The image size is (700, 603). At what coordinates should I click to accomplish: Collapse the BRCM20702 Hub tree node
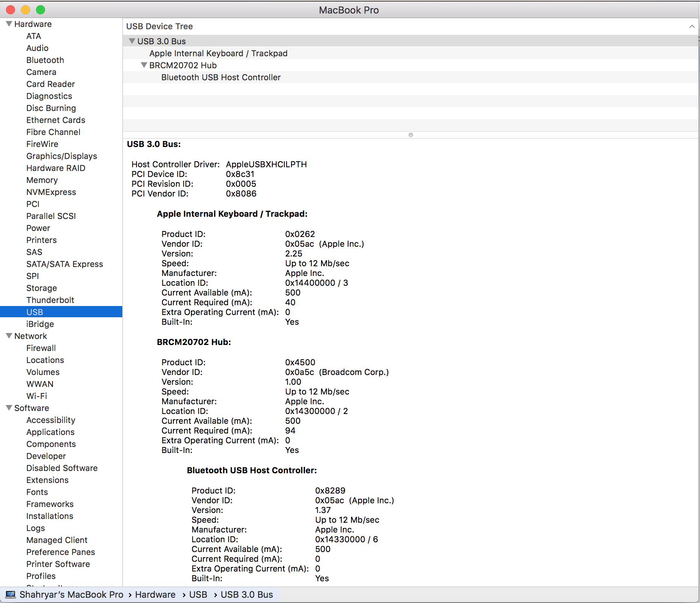144,65
